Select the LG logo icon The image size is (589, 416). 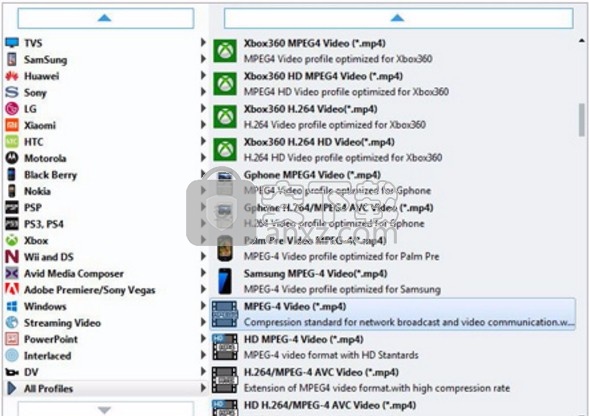(x=12, y=109)
